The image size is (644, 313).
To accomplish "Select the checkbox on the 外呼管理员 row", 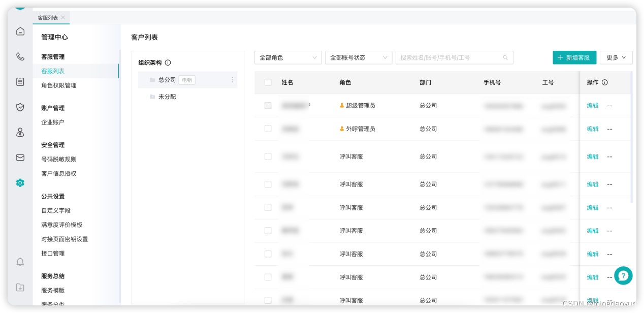I will tap(268, 129).
